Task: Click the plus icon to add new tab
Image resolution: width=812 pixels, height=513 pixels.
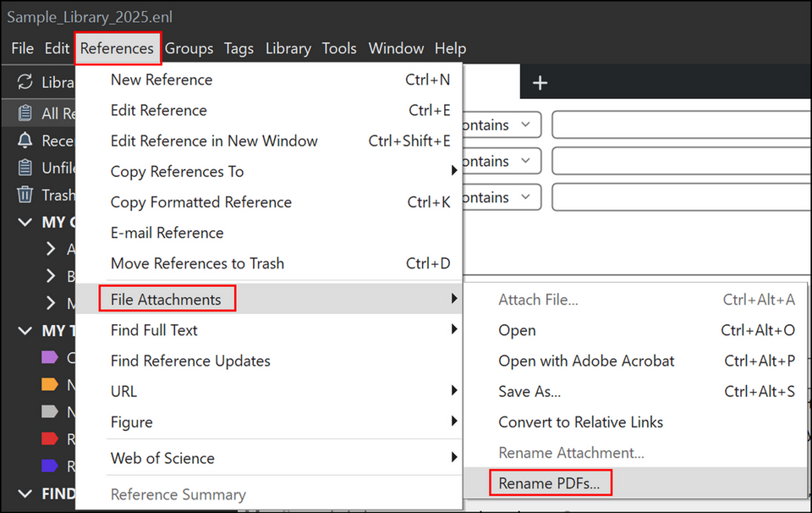Action: 540,82
